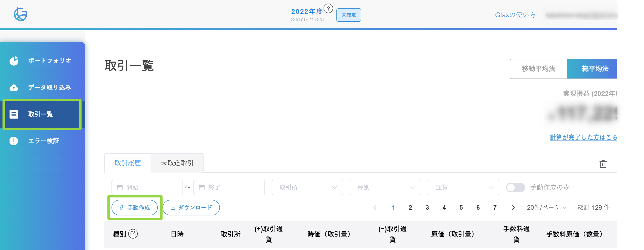
Task: Click the 開始 date input field
Action: (x=147, y=187)
